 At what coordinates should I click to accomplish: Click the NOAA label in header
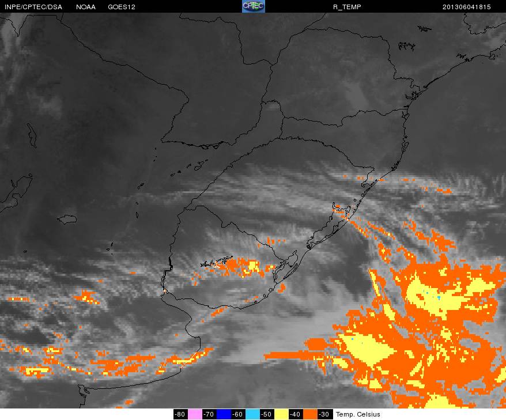click(x=85, y=7)
